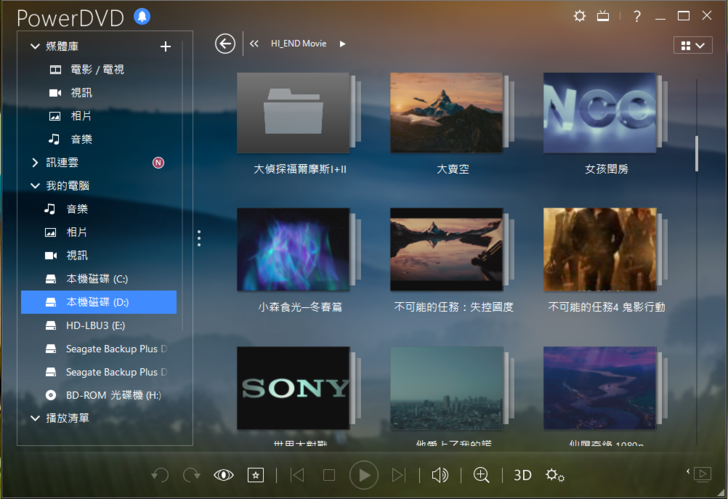728x499 pixels.
Task: Toggle 3D playback mode
Action: (x=522, y=475)
